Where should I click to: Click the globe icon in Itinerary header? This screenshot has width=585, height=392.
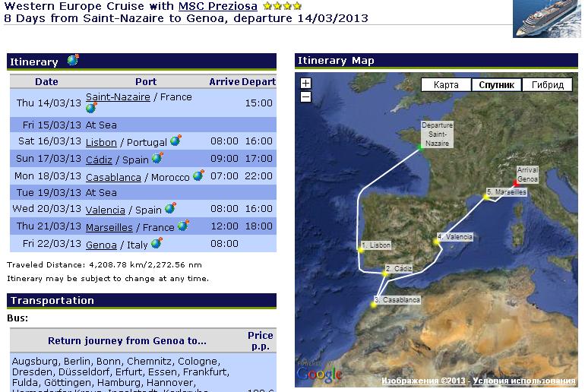(x=73, y=60)
